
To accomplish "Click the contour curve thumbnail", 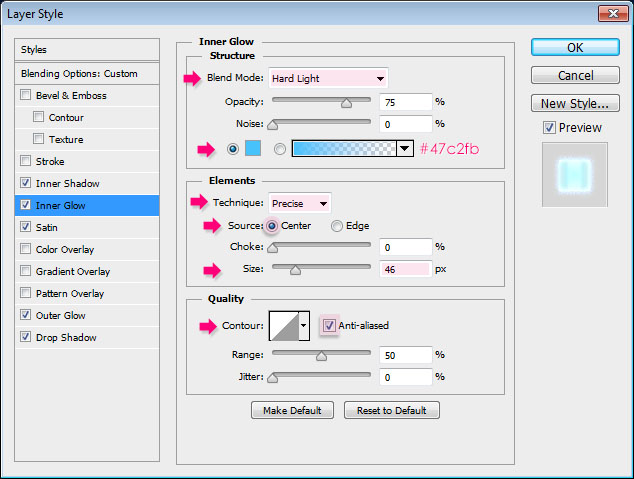I will click(x=283, y=326).
